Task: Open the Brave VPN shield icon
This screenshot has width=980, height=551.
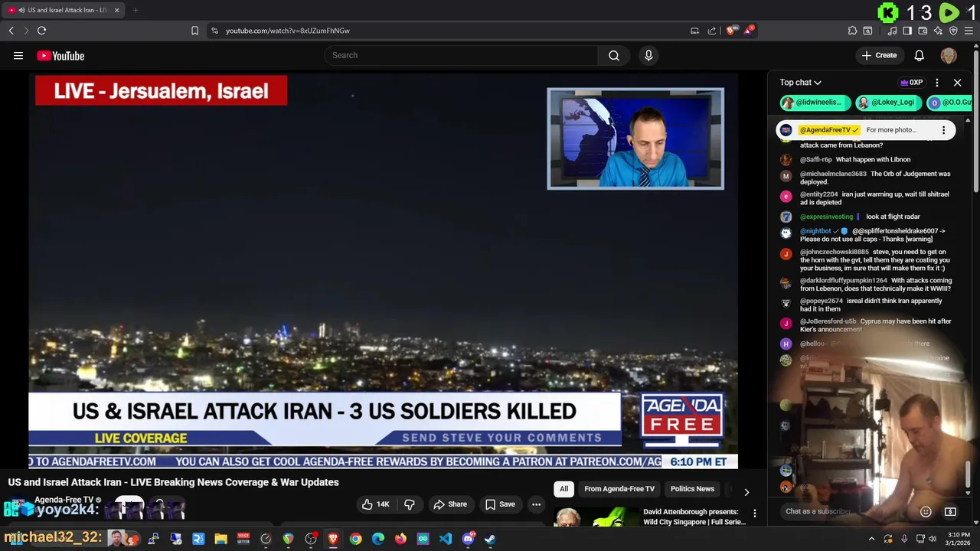Action: coord(953,31)
